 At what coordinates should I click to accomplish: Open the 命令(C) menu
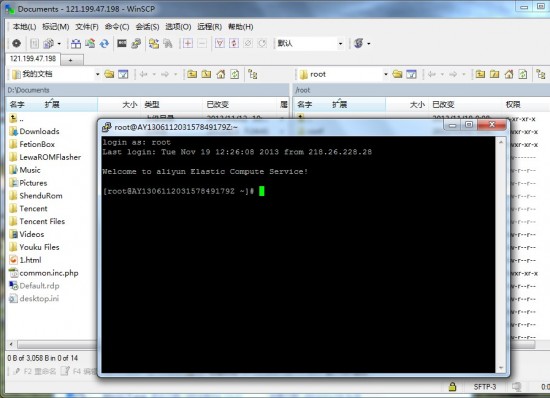(x=117, y=27)
